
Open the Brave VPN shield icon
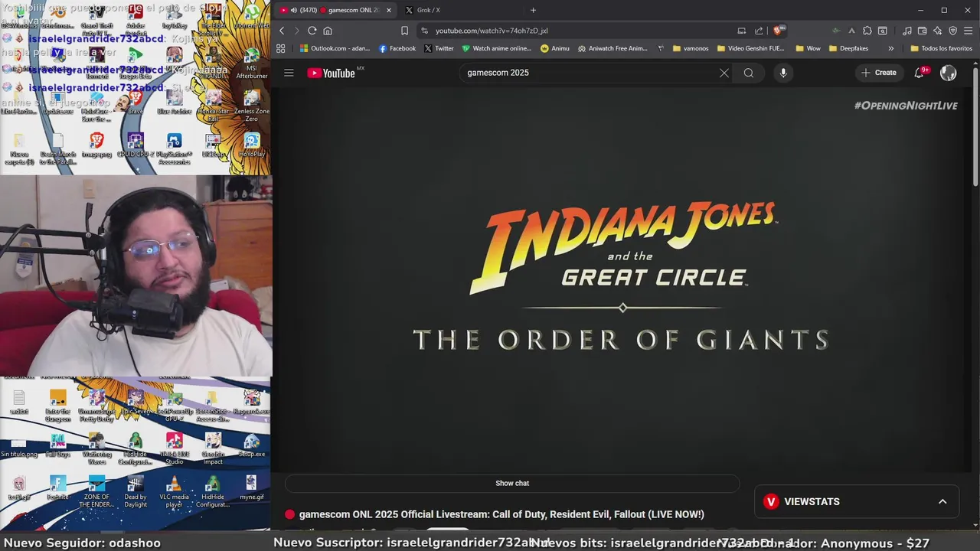(953, 31)
